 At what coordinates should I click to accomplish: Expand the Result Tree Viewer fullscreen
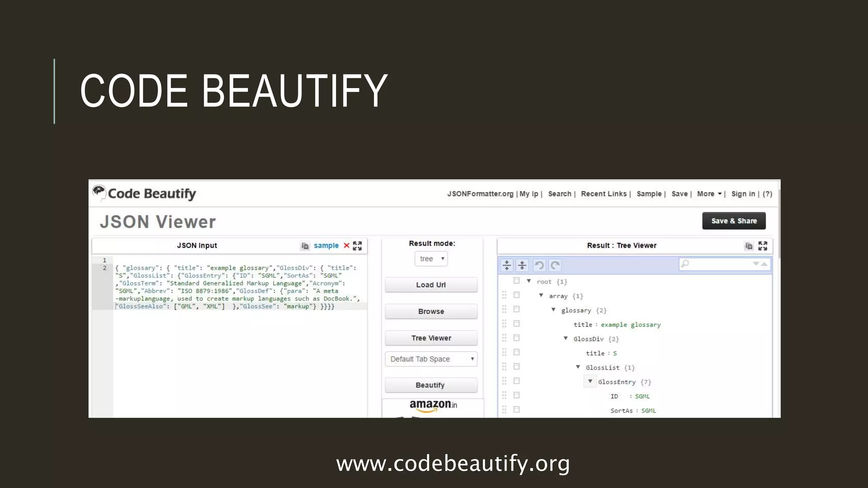pos(763,246)
